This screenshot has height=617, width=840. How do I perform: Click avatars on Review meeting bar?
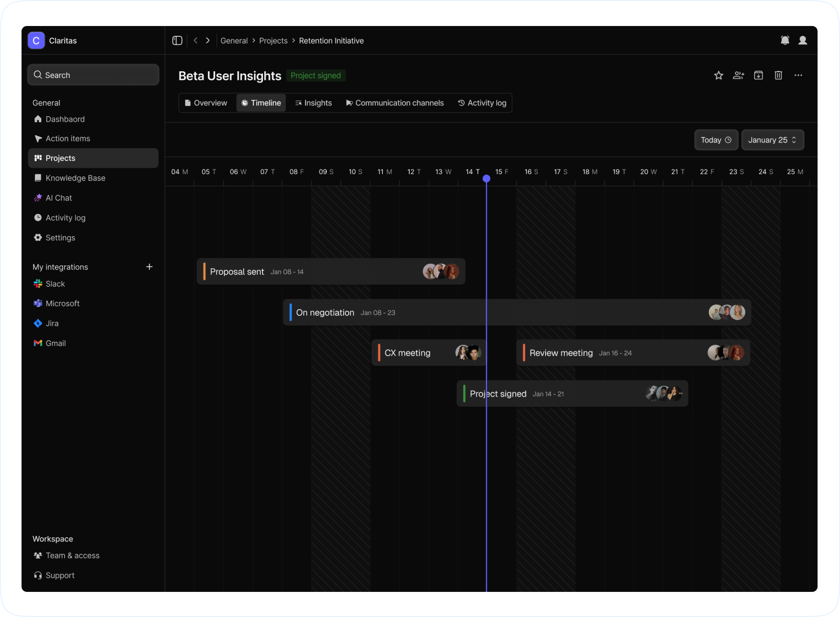(x=726, y=353)
